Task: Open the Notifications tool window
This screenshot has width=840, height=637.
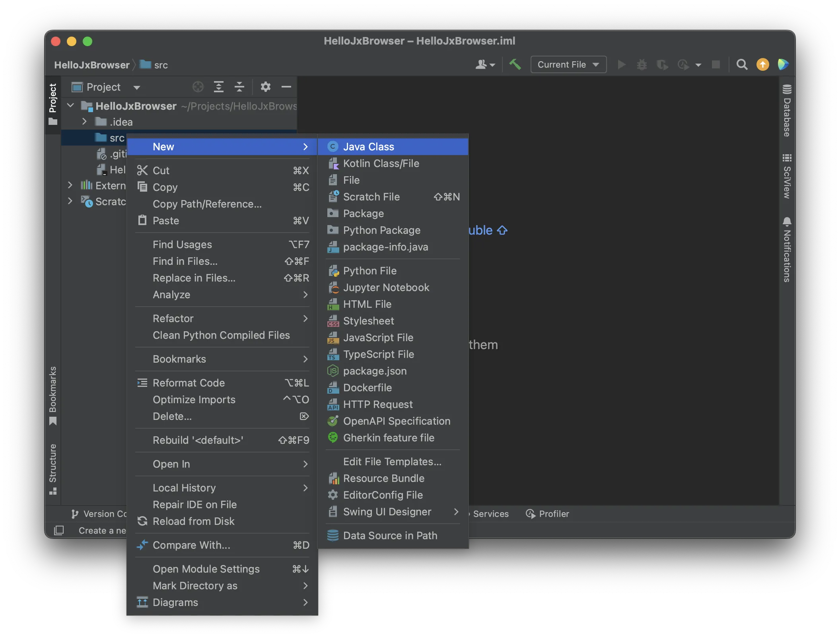Action: 787,250
